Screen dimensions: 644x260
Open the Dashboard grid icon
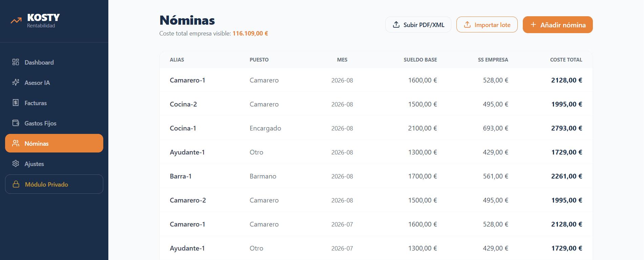point(16,62)
